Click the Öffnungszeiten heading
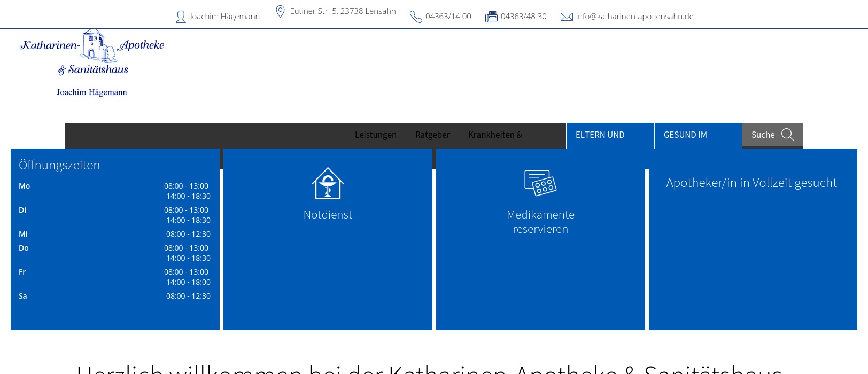 [x=59, y=165]
